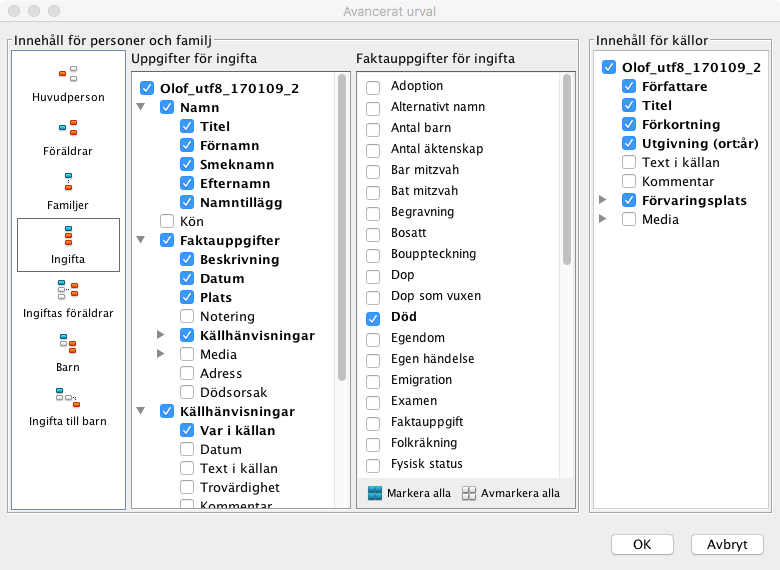Confirm selection with OK button

(642, 544)
